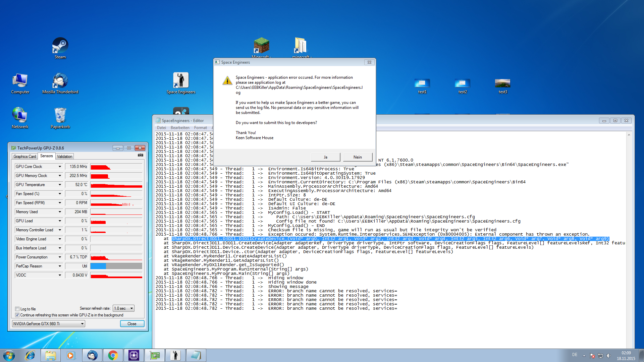Switch to Thunderbird in taskbar
The height and width of the screenshot is (362, 644).
coord(92,355)
